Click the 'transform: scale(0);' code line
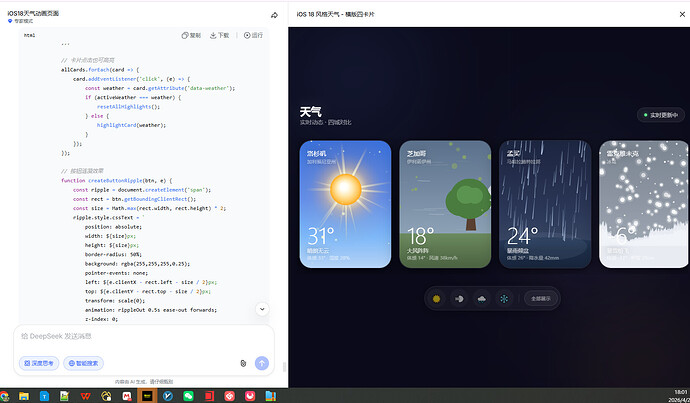 [115, 301]
